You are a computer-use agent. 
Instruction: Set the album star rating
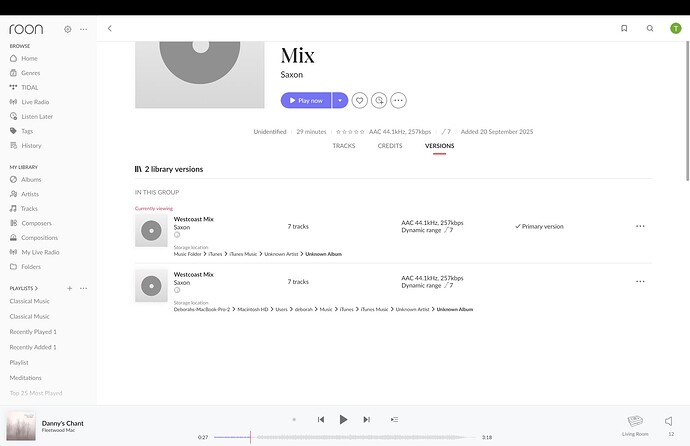(x=350, y=132)
